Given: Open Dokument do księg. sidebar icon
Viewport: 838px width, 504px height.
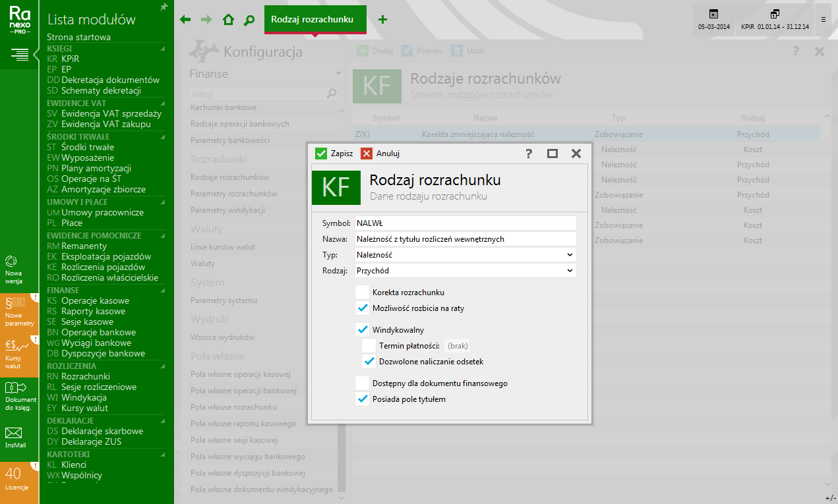Looking at the screenshot, I should pos(15,393).
